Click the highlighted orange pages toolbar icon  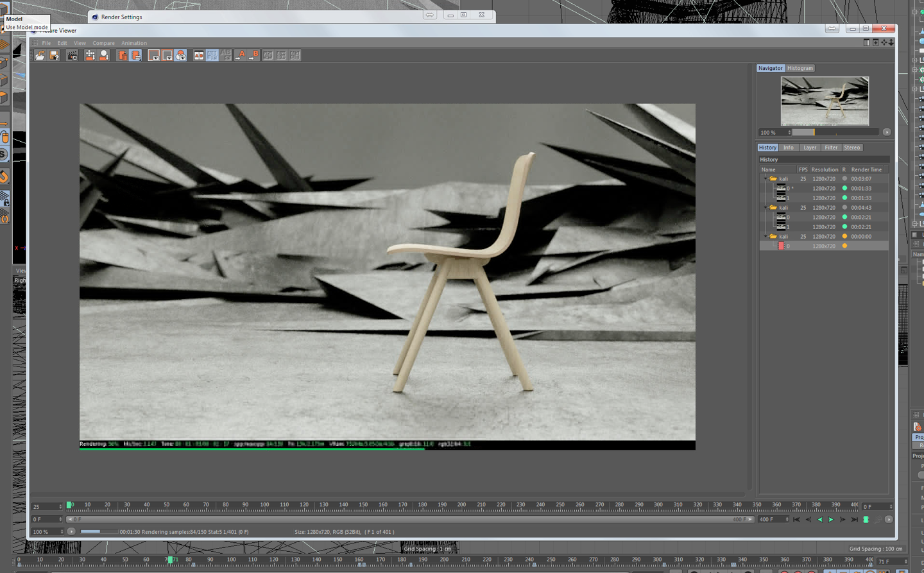click(136, 56)
